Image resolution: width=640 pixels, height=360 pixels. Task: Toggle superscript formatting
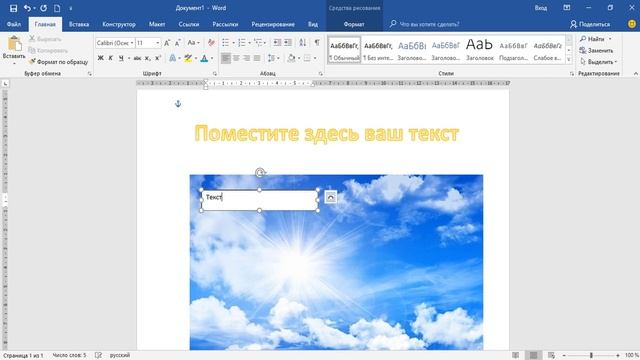pyautogui.click(x=158, y=58)
